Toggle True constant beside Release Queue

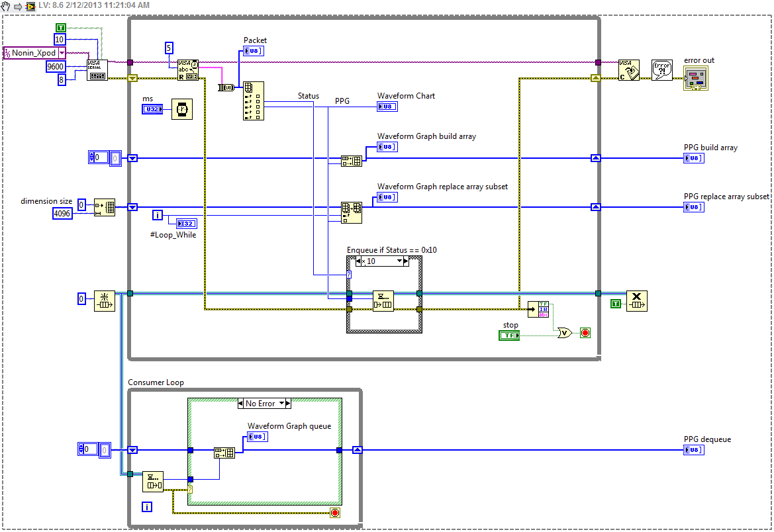(616, 304)
